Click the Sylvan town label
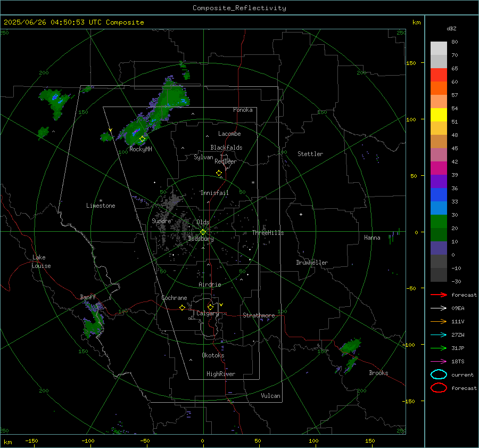This screenshot has width=479, height=448. [203, 157]
